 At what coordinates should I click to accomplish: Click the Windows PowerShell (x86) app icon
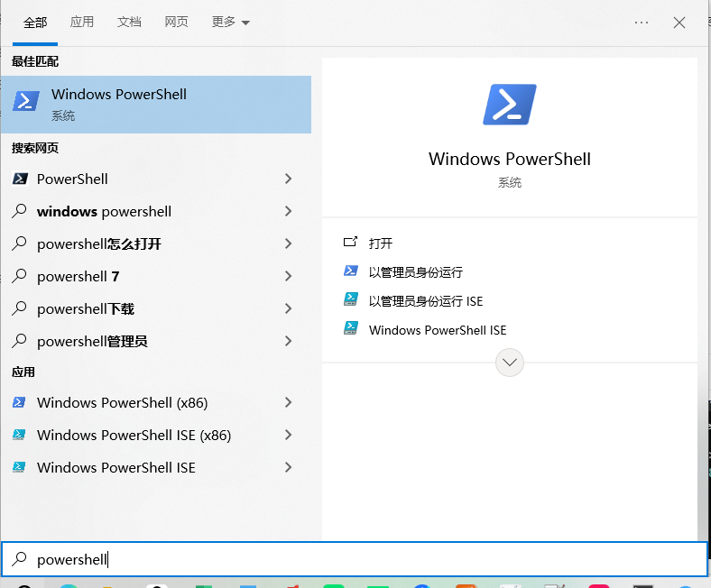19,402
